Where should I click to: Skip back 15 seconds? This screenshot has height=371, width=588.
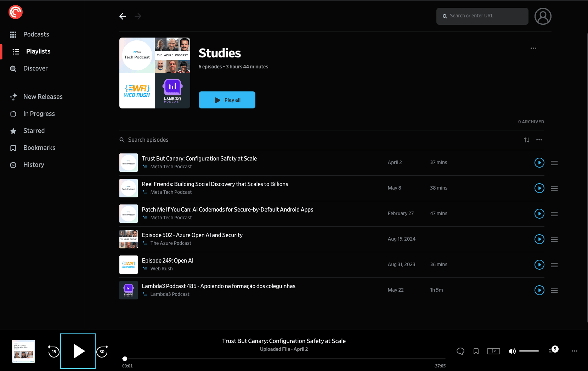coord(53,351)
